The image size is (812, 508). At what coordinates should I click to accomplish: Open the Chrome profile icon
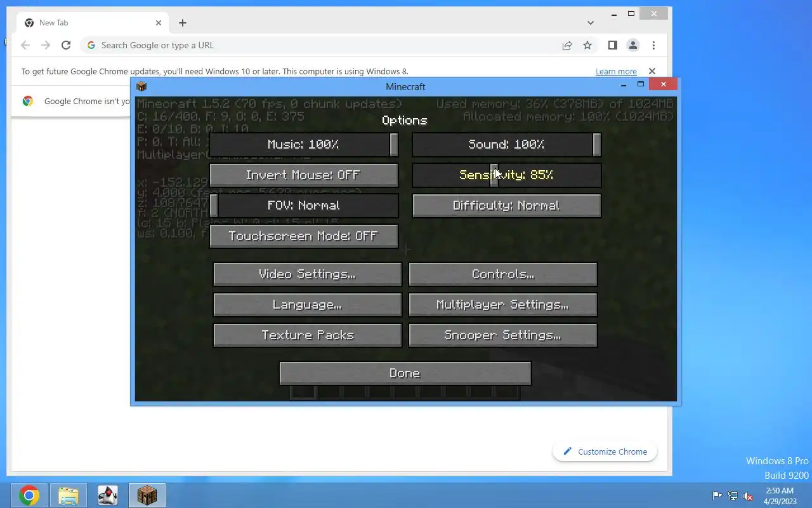(x=632, y=45)
